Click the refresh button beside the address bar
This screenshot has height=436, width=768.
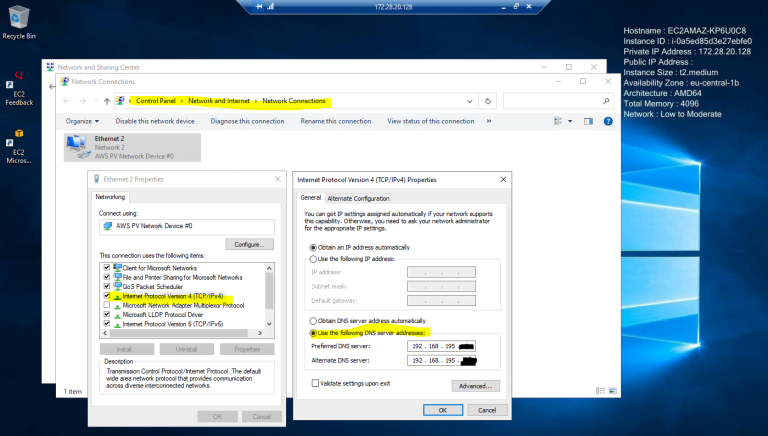487,101
